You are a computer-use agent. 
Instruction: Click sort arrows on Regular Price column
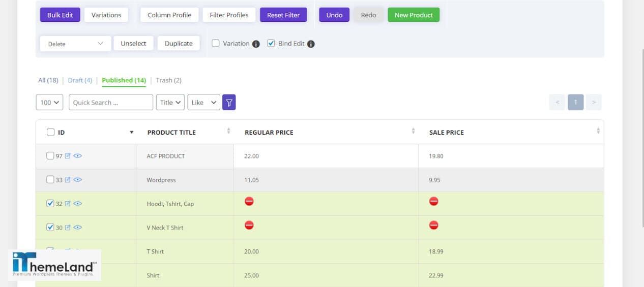[x=413, y=132]
